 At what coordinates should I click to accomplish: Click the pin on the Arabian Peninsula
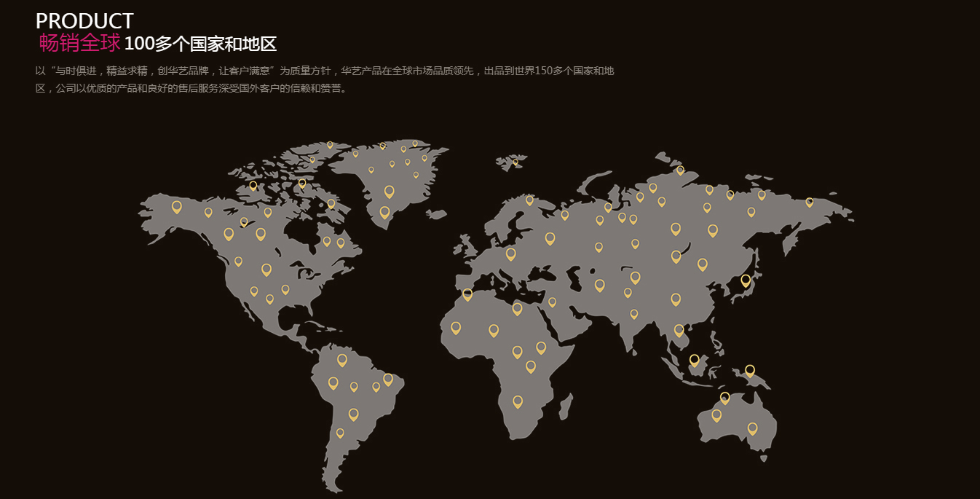pyautogui.click(x=552, y=302)
